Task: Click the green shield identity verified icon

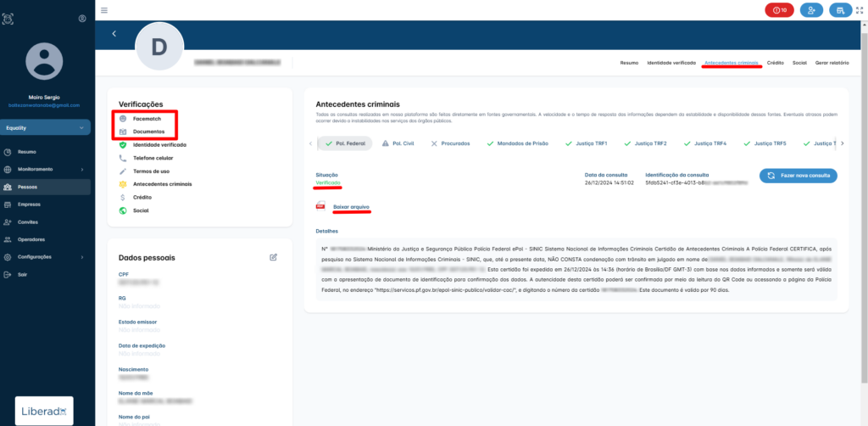Action: [123, 144]
